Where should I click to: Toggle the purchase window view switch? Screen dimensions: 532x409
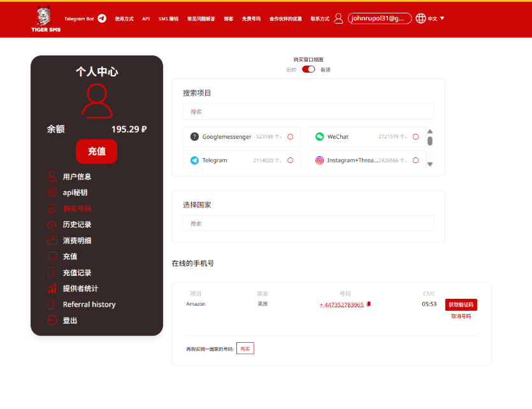coord(308,69)
